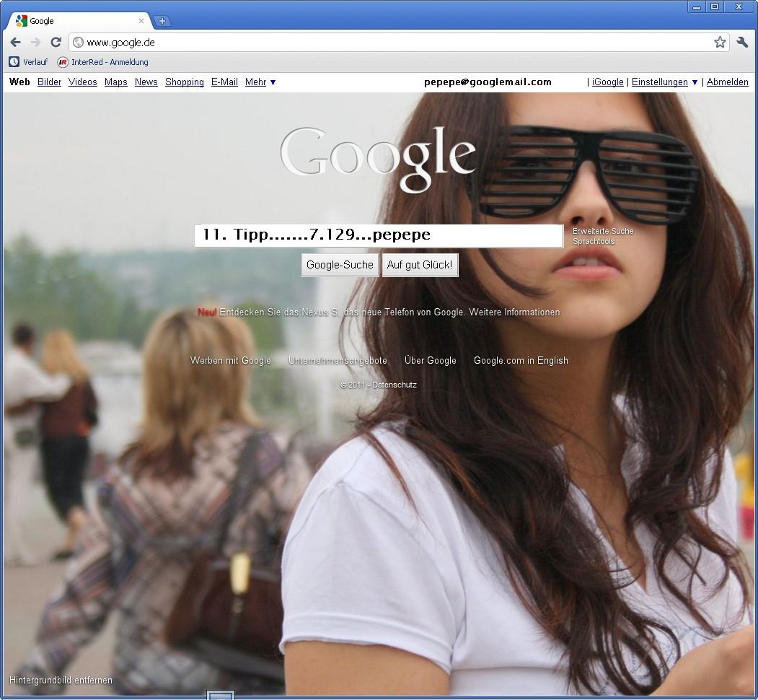Open the News link
758x700 pixels.
click(146, 82)
